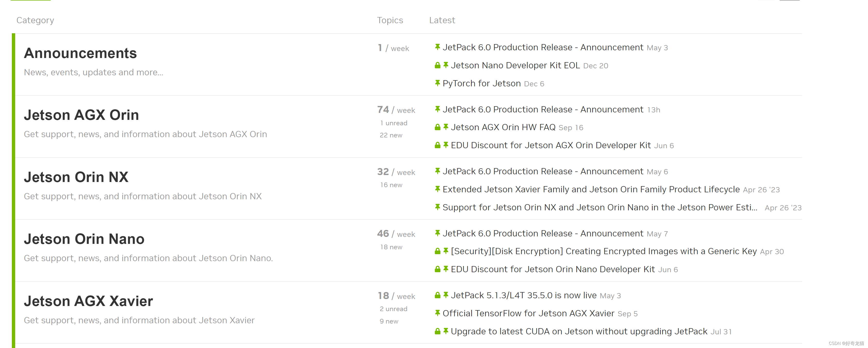The height and width of the screenshot is (348, 868).
Task: Open JetPack 5.1.3/L4T 35.5.0 is now live topic
Action: (x=524, y=295)
